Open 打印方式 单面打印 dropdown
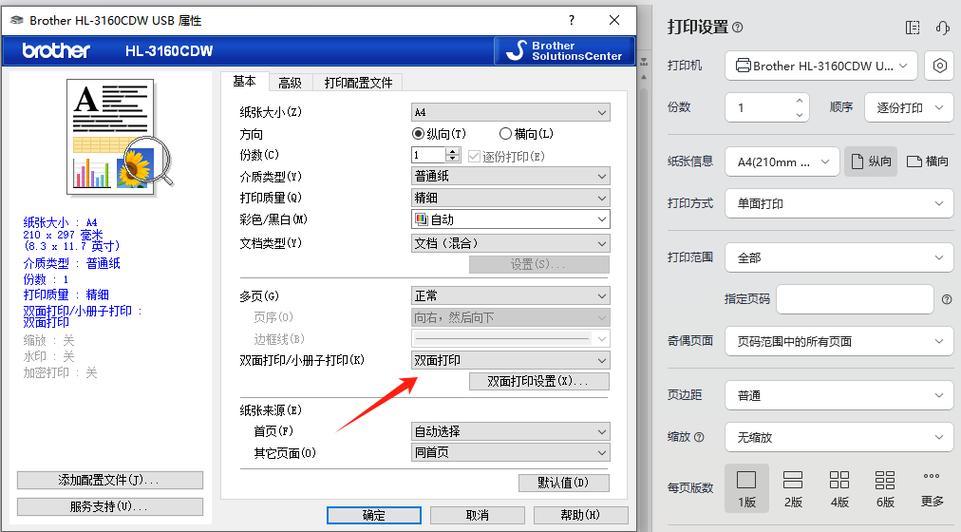Screen dimensions: 961x532 [x=839, y=203]
